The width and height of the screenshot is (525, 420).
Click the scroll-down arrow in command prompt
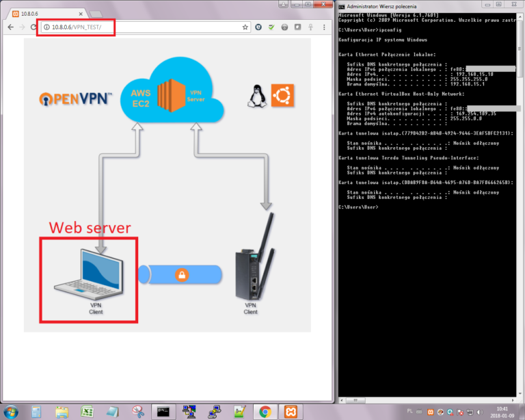520,393
